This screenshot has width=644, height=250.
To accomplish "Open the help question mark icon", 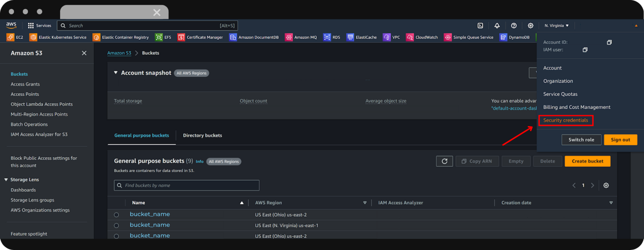I will (514, 25).
